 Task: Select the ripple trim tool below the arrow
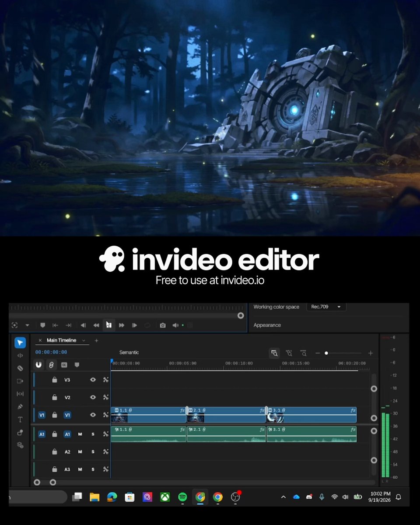coord(20,355)
